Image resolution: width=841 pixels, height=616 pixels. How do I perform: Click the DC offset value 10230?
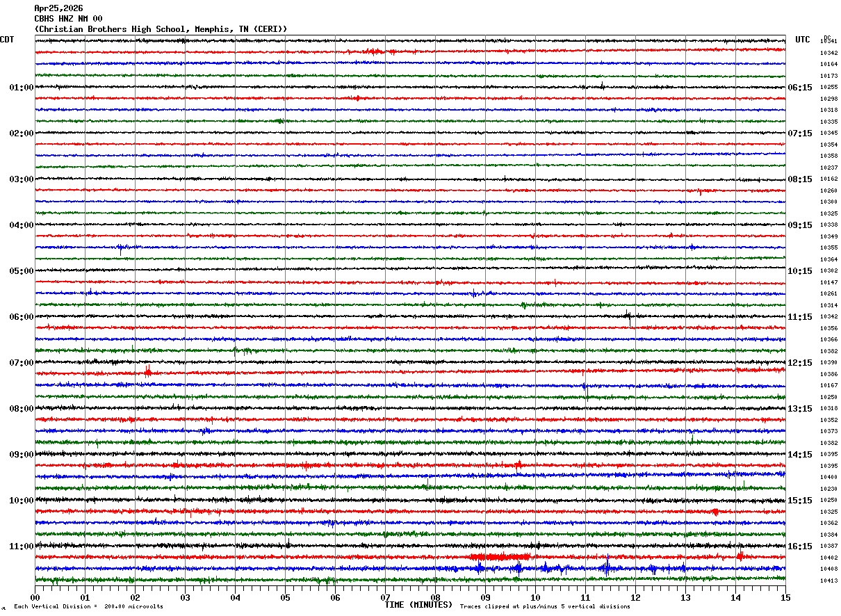point(828,489)
